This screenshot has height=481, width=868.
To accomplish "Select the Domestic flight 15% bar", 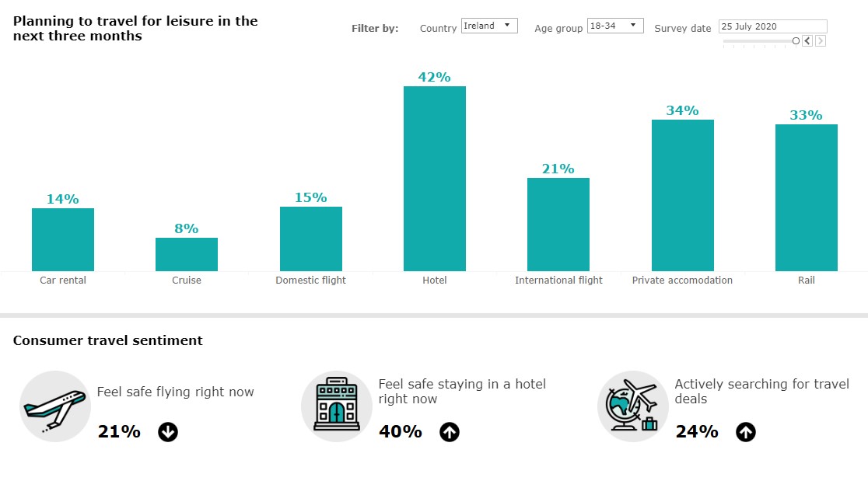I will click(311, 239).
